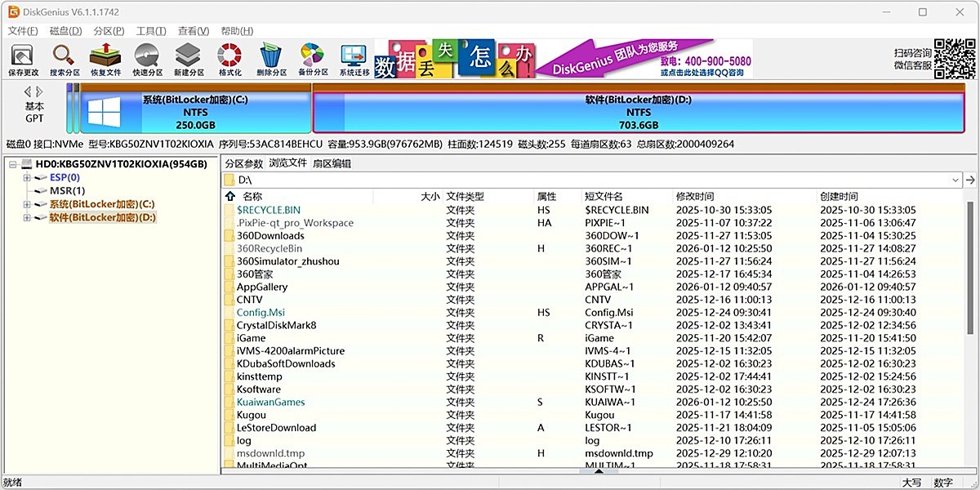Click the go arrow beside the D: path bar
Image resolution: width=980 pixels, height=490 pixels.
tap(970, 180)
